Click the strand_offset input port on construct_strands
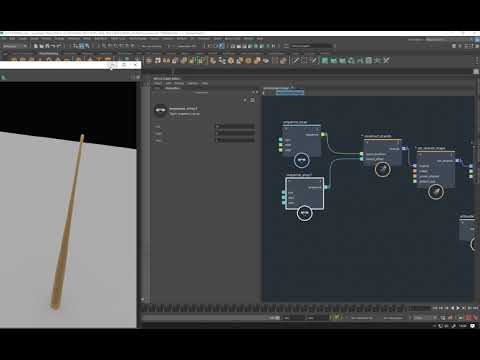Viewport: 480px width, 360px height. coord(361,159)
